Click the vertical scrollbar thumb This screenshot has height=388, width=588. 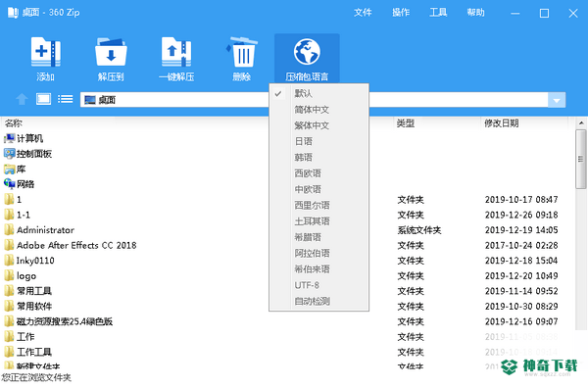(580, 160)
